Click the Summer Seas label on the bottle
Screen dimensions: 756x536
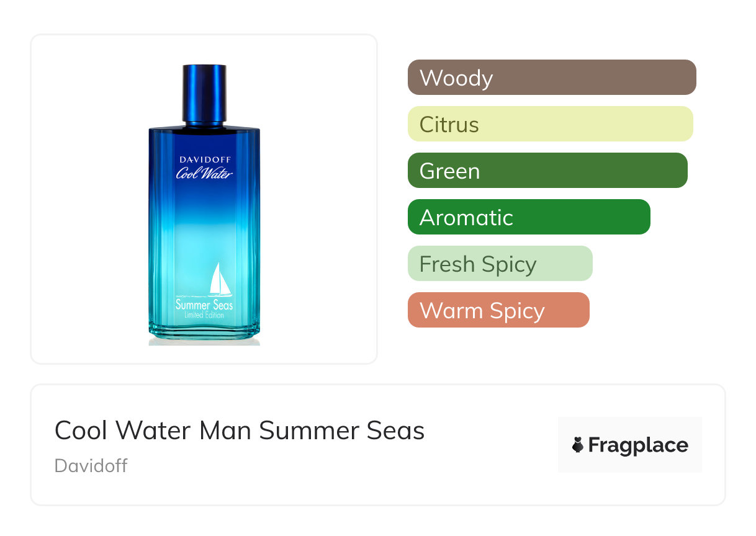(204, 305)
